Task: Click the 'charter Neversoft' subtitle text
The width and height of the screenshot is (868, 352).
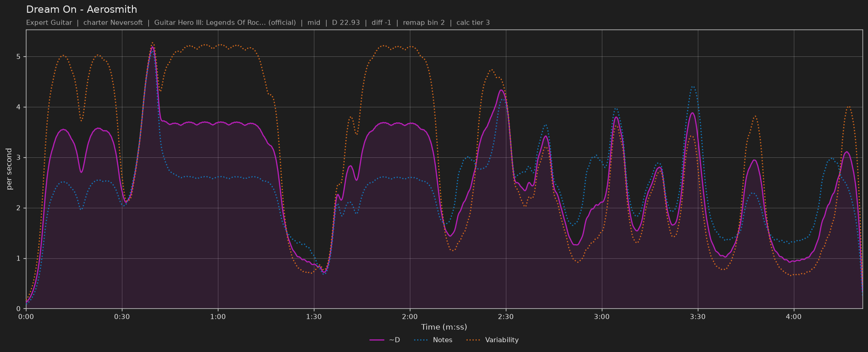Action: point(113,23)
